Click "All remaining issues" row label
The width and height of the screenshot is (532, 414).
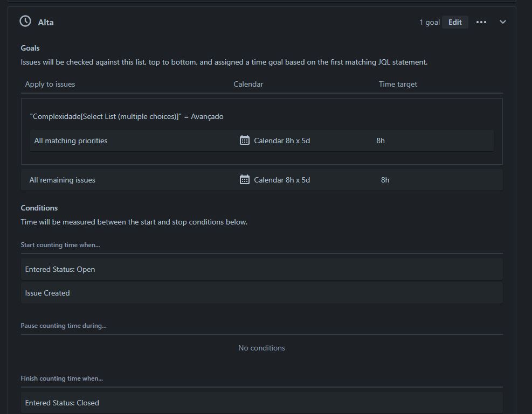pos(62,180)
